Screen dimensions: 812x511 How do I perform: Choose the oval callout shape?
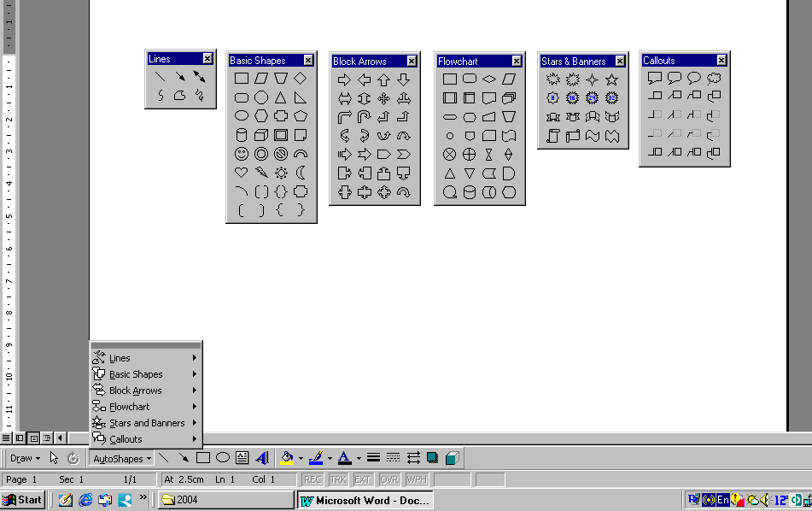[x=694, y=79]
